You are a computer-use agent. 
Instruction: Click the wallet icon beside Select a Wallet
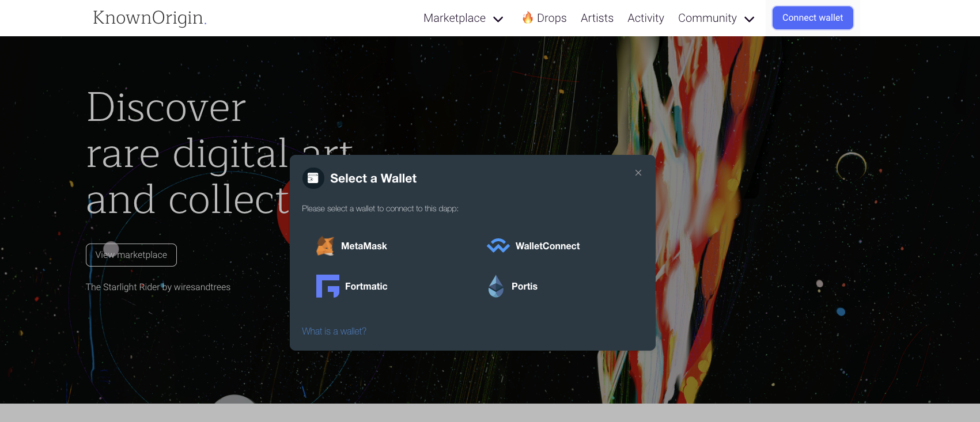pyautogui.click(x=313, y=178)
